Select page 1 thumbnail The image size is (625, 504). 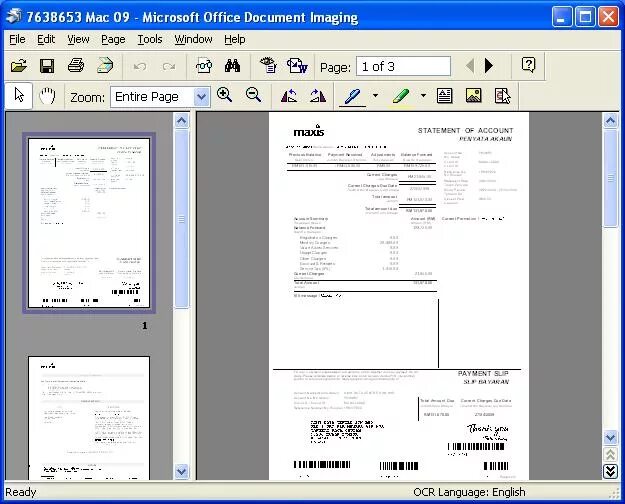pos(89,223)
